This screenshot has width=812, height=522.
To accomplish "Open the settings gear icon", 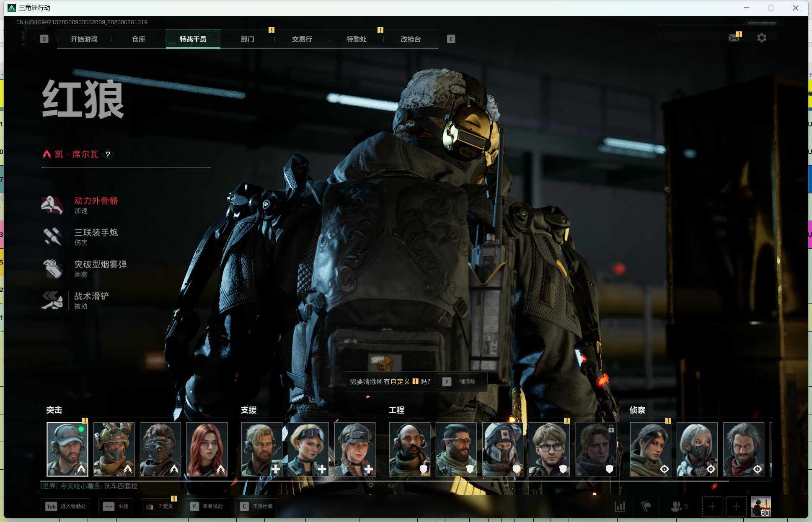I will point(761,38).
